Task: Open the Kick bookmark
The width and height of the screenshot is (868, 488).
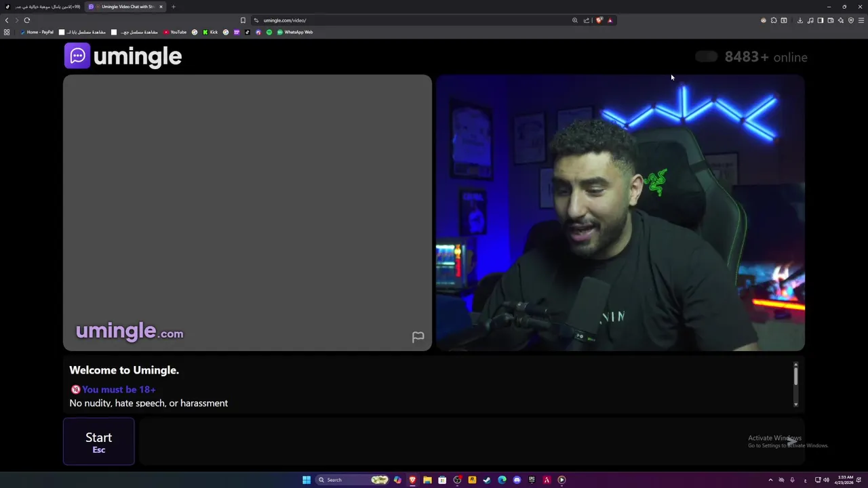Action: tap(210, 32)
